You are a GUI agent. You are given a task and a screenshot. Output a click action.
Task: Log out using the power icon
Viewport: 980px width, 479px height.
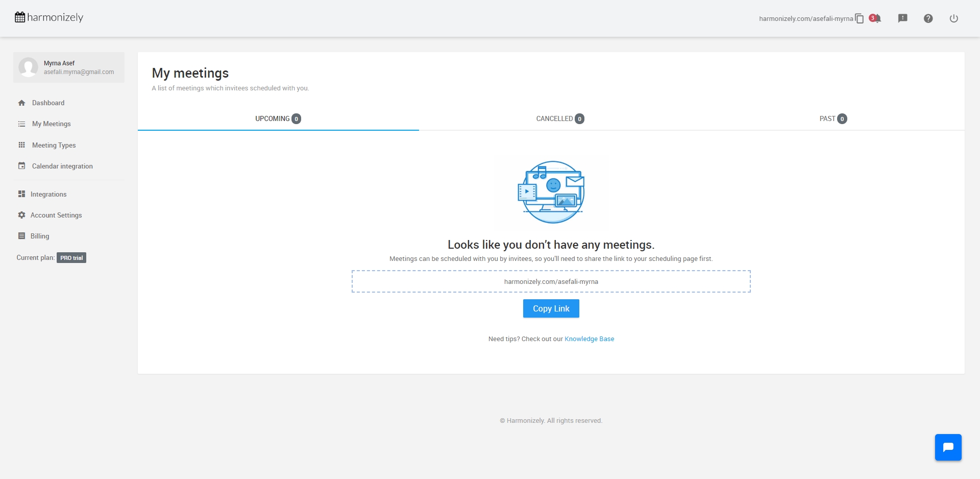(x=954, y=18)
